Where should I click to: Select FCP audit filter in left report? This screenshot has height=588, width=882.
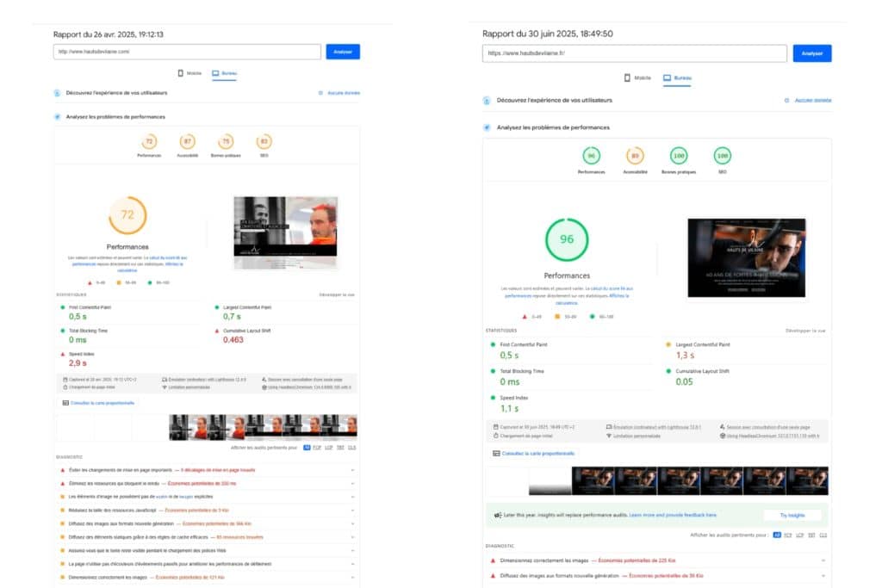coord(317,448)
